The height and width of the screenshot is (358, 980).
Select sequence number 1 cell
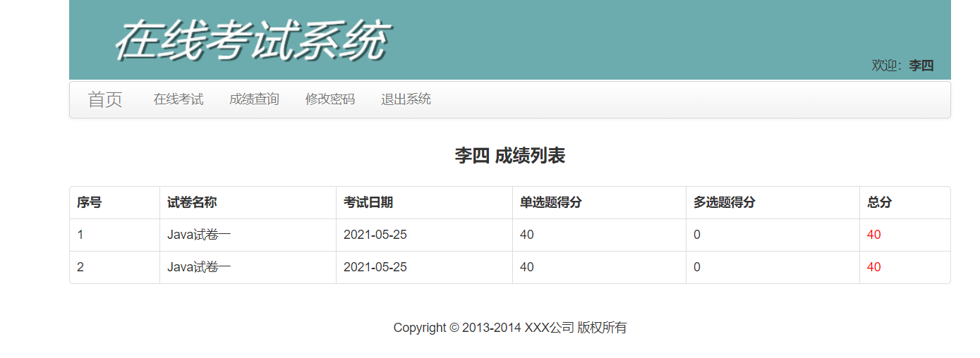[x=80, y=235]
